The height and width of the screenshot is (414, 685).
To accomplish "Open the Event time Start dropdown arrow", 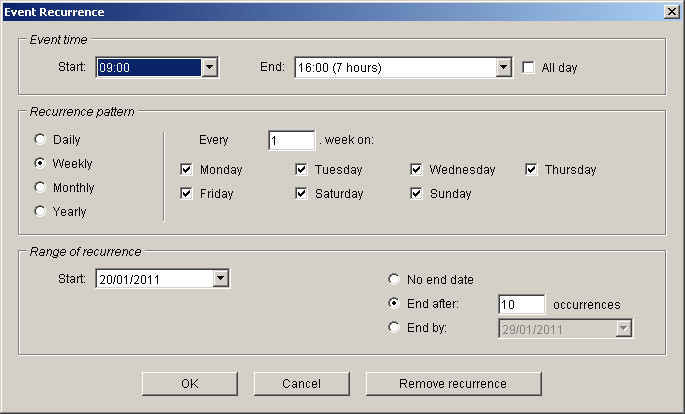I will pos(210,67).
